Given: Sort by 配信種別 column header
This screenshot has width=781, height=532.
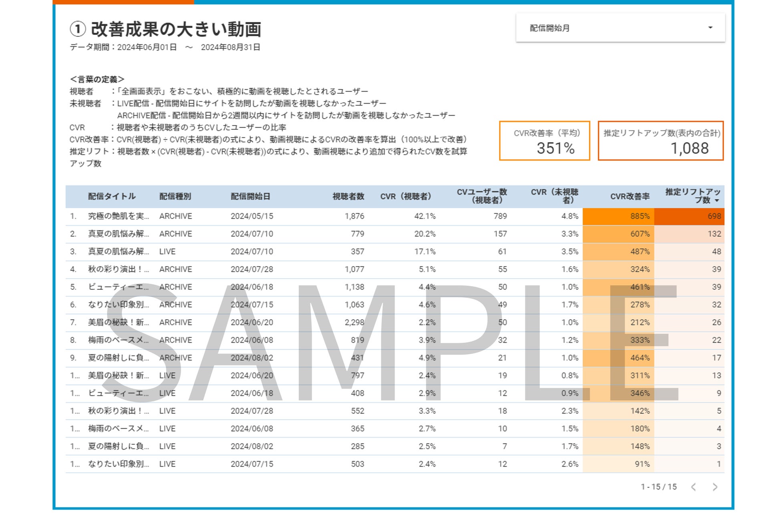Looking at the screenshot, I should point(175,196).
